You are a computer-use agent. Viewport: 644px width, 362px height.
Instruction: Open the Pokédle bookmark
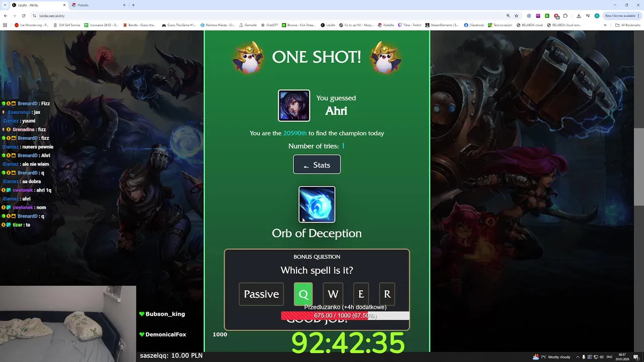click(386, 25)
